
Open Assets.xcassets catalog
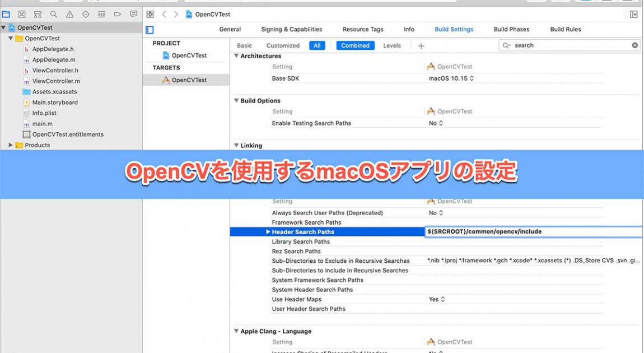[x=50, y=92]
